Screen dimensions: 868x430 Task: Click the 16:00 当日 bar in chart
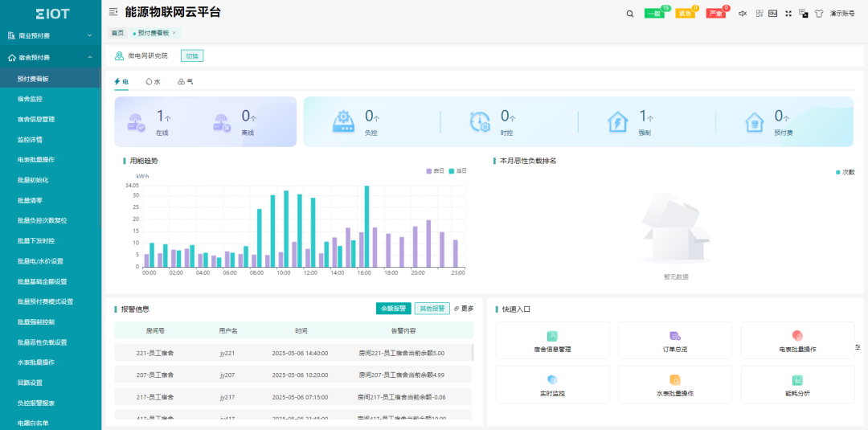tap(366, 227)
